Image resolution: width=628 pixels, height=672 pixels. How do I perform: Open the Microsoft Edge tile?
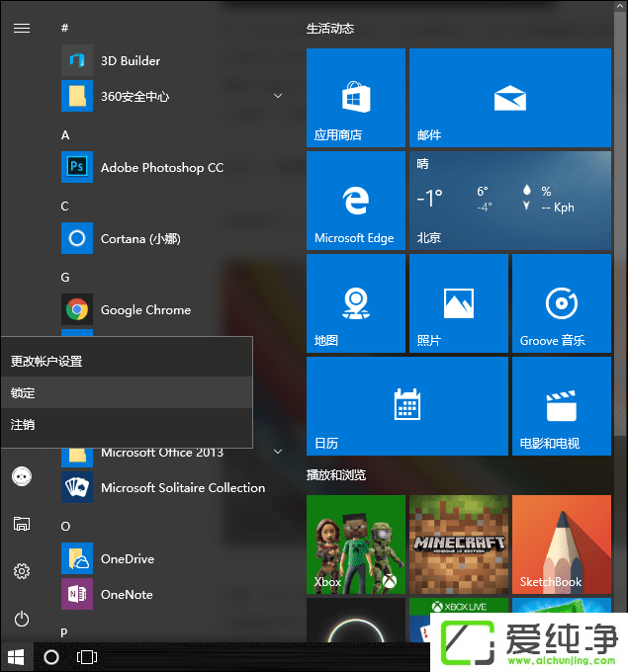pos(356,201)
